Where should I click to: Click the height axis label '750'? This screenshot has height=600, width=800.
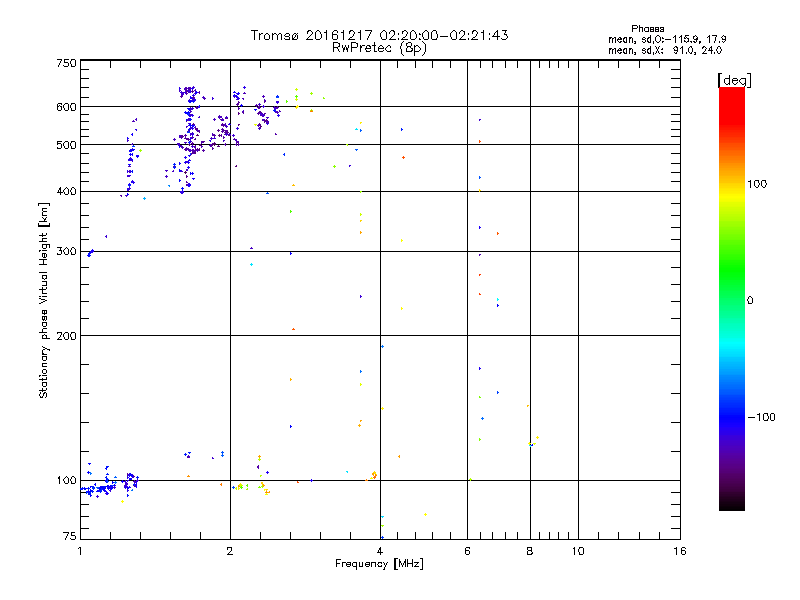[66, 63]
